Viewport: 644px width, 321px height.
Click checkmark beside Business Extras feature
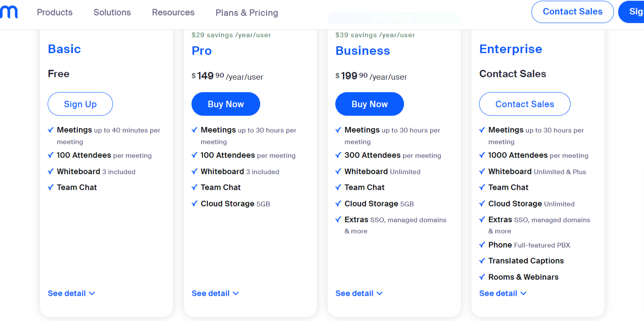point(338,220)
